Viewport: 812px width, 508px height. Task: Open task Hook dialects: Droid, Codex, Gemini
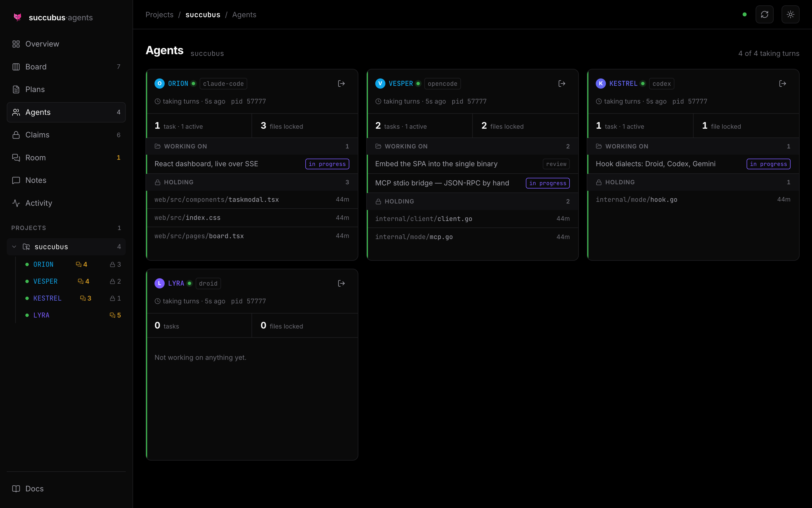[694, 164]
